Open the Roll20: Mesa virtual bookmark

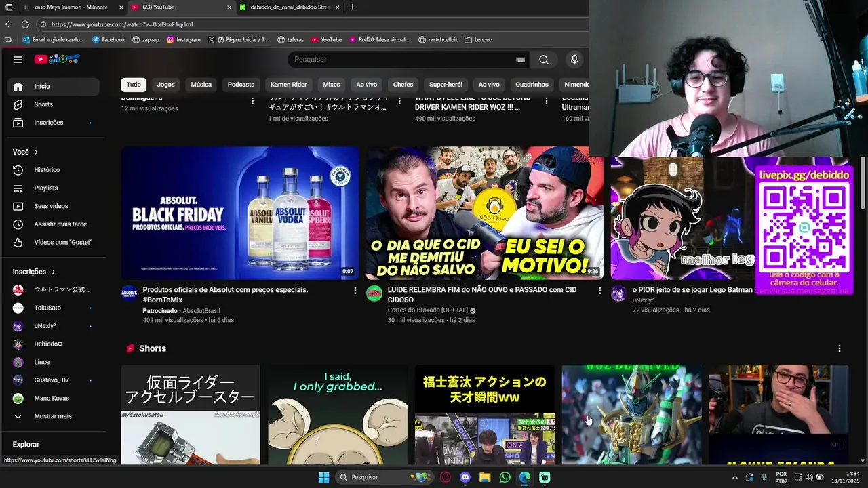380,39
